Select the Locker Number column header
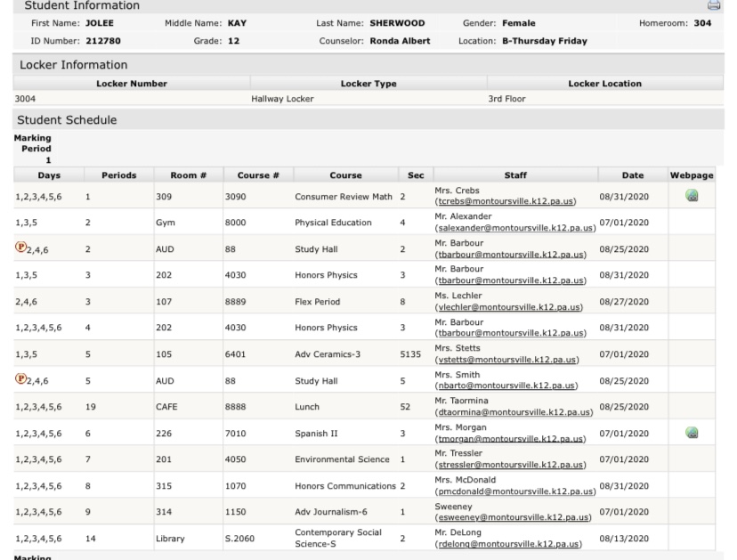The height and width of the screenshot is (560, 737). click(x=131, y=83)
